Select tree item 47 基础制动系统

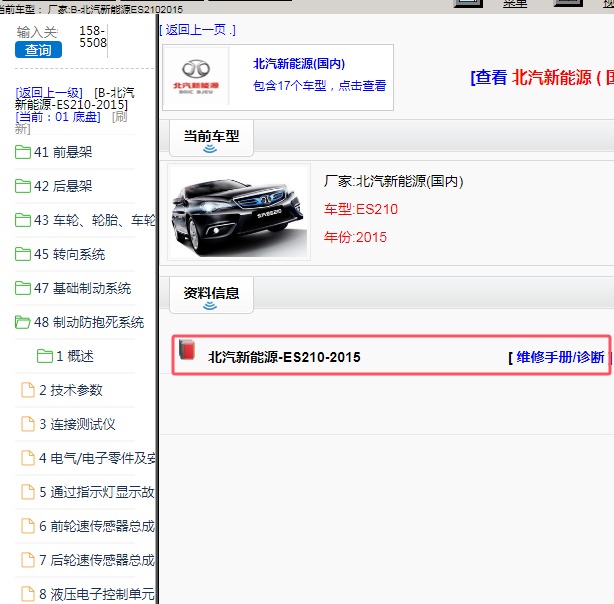[x=82, y=288]
